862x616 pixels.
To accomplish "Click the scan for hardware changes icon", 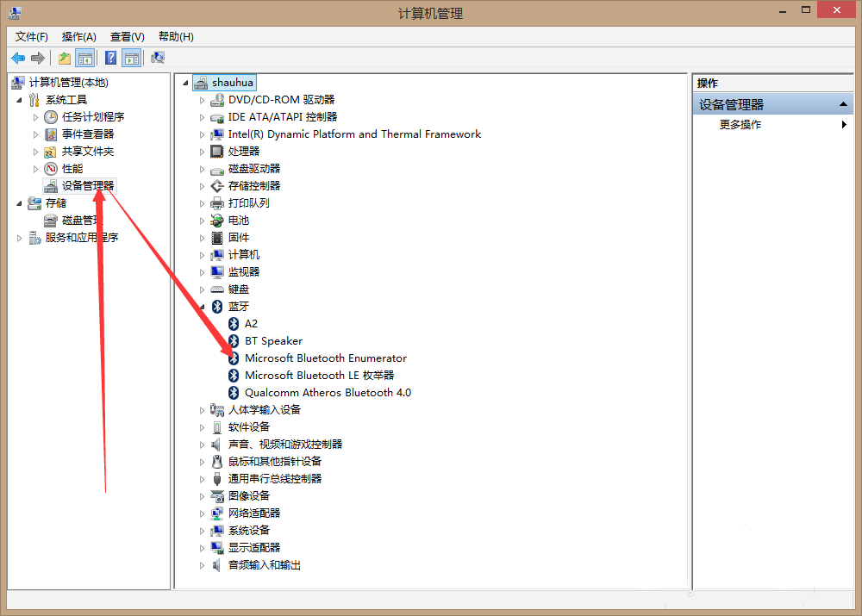I will click(158, 58).
